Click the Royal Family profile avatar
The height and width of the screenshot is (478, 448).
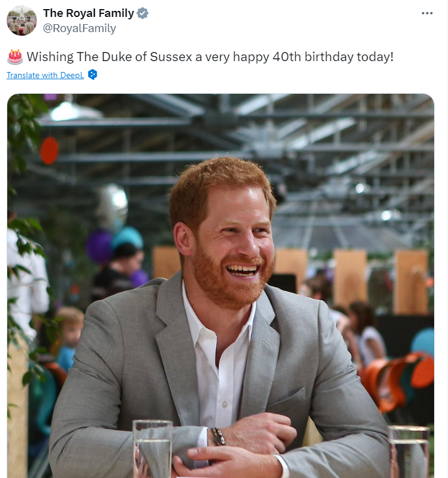[x=22, y=21]
